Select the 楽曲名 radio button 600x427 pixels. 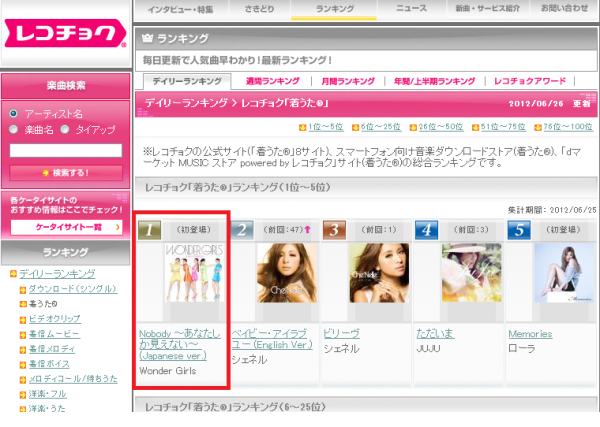[13, 130]
